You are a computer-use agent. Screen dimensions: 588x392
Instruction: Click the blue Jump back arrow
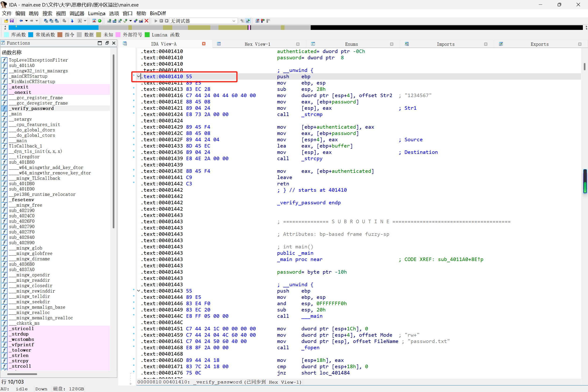tap(21, 21)
